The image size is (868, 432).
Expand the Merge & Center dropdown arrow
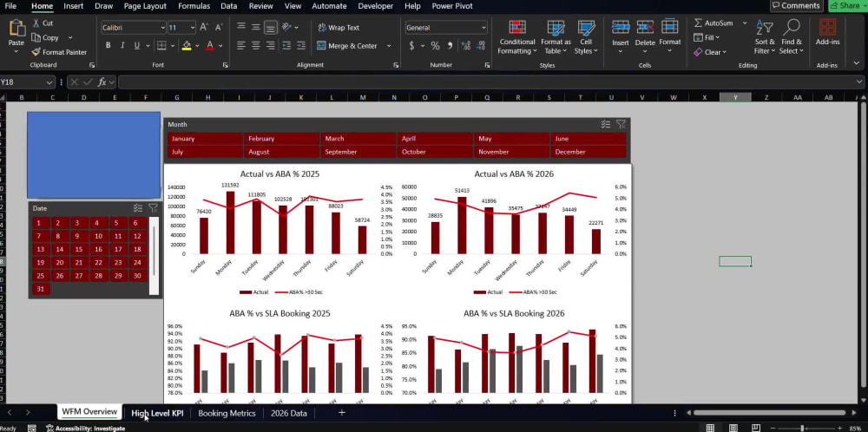click(x=389, y=46)
